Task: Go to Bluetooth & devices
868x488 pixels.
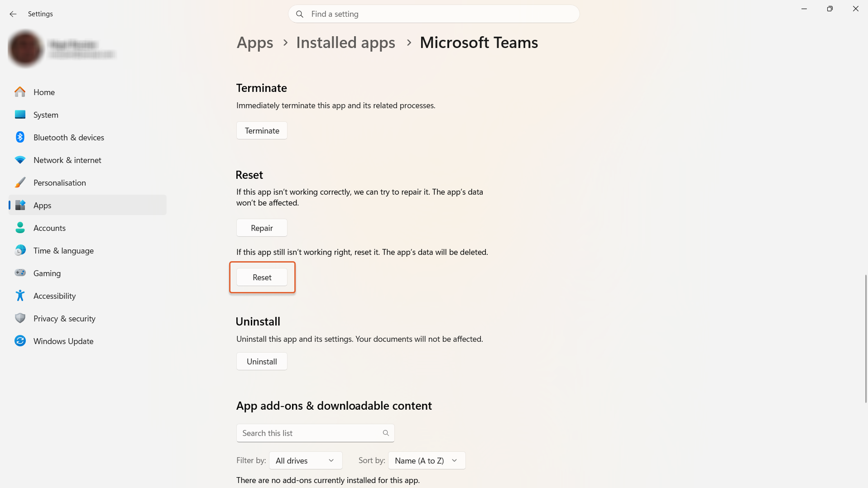Action: tap(87, 137)
